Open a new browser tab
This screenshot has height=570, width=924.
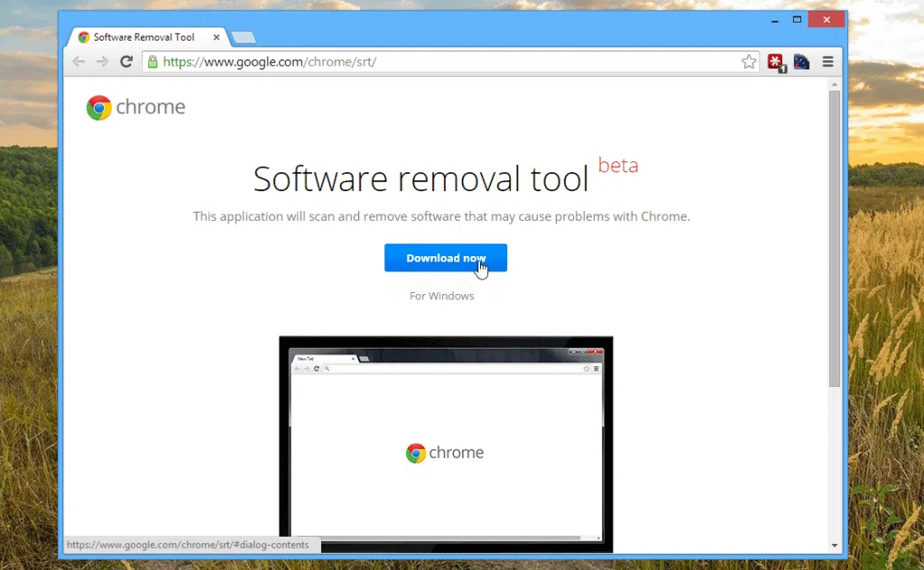pyautogui.click(x=242, y=38)
